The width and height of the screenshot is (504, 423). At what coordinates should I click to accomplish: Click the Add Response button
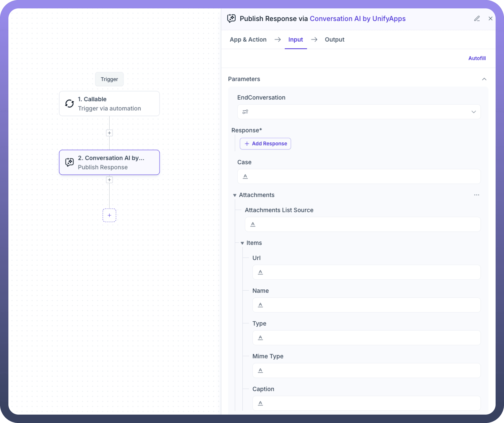(265, 144)
